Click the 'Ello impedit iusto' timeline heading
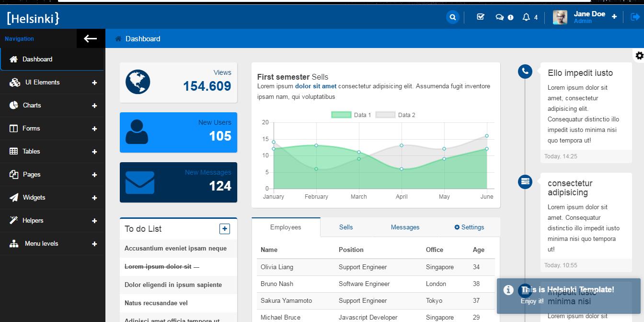Image resolution: width=644 pixels, height=322 pixels. coord(580,73)
